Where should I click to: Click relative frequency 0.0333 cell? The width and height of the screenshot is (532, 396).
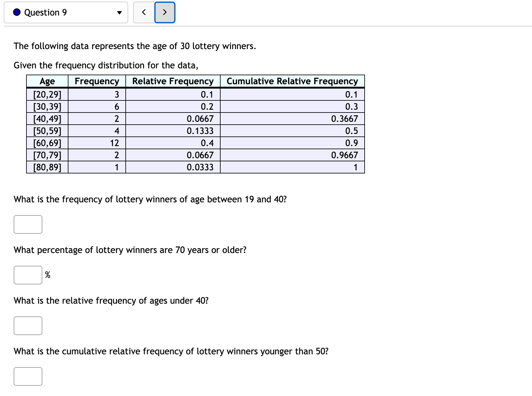173,167
